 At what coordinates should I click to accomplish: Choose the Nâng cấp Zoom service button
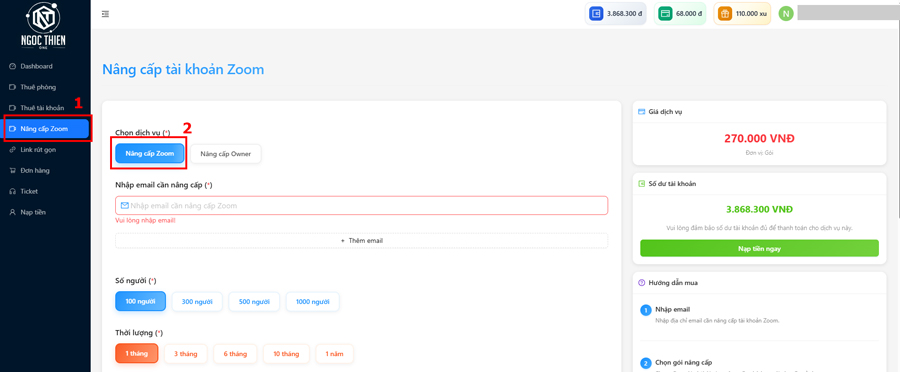[149, 153]
